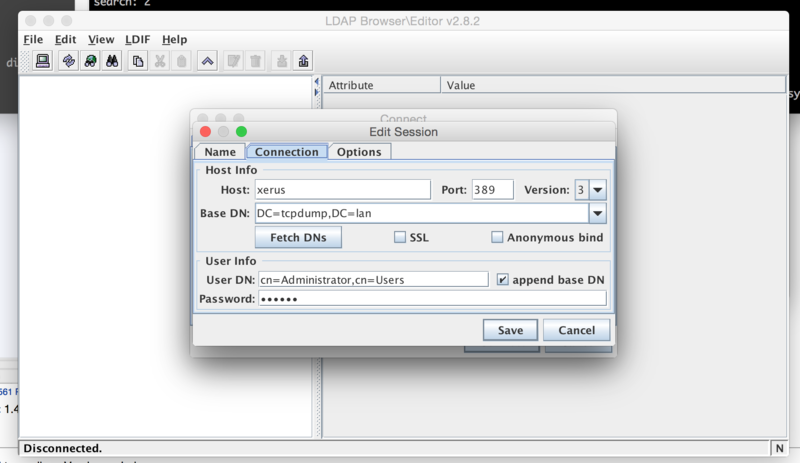Click the Connect computer icon in toolbar
The image size is (800, 463).
43,61
